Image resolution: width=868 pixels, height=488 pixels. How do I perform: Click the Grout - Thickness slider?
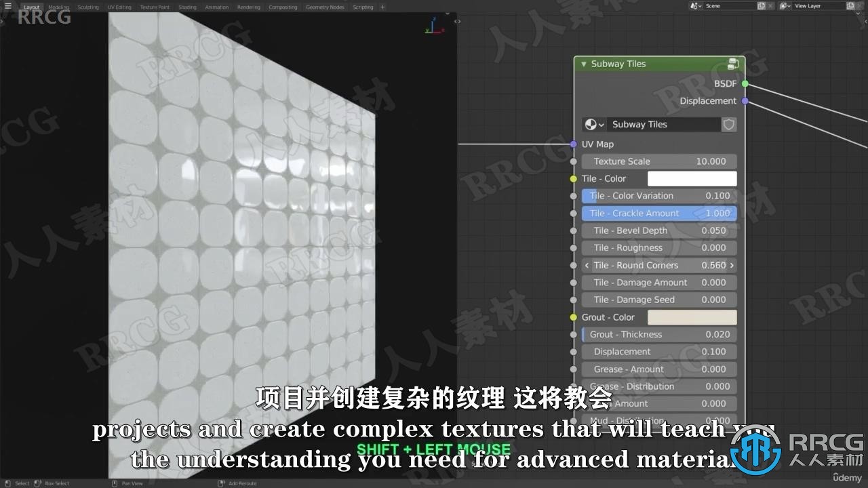pyautogui.click(x=659, y=335)
